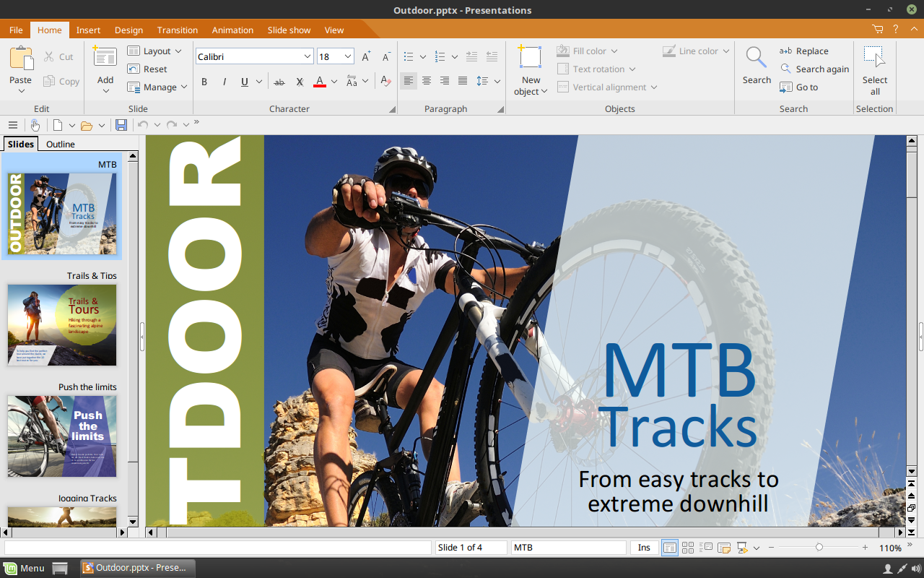Select the Trails & Tips slide thumbnail
This screenshot has height=578, width=924.
coord(62,324)
